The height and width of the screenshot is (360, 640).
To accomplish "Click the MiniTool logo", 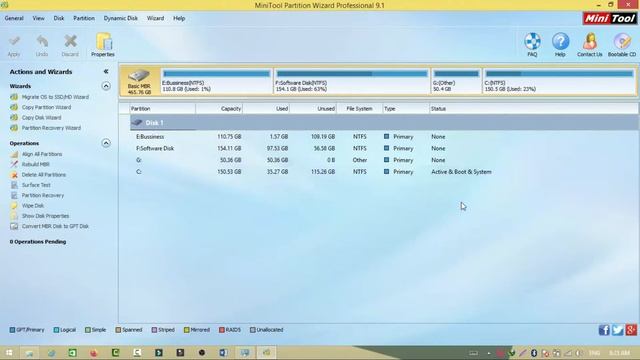I will pos(610,18).
